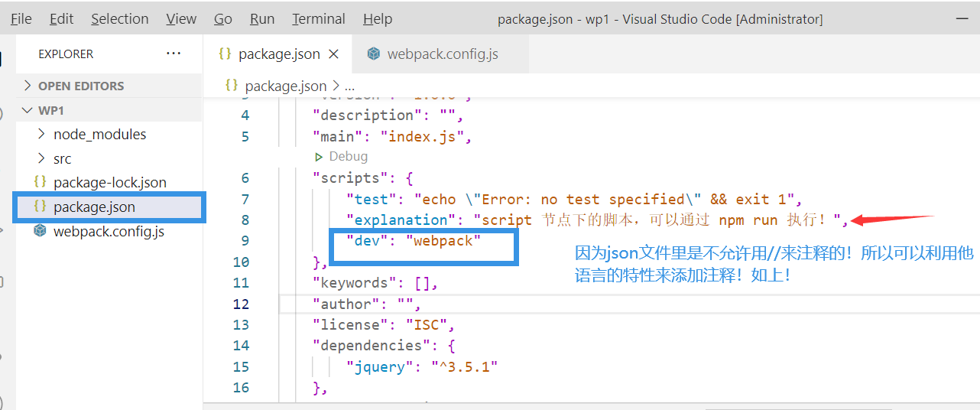Open Explorer more actions ellipsis
The image size is (980, 410).
(x=174, y=54)
